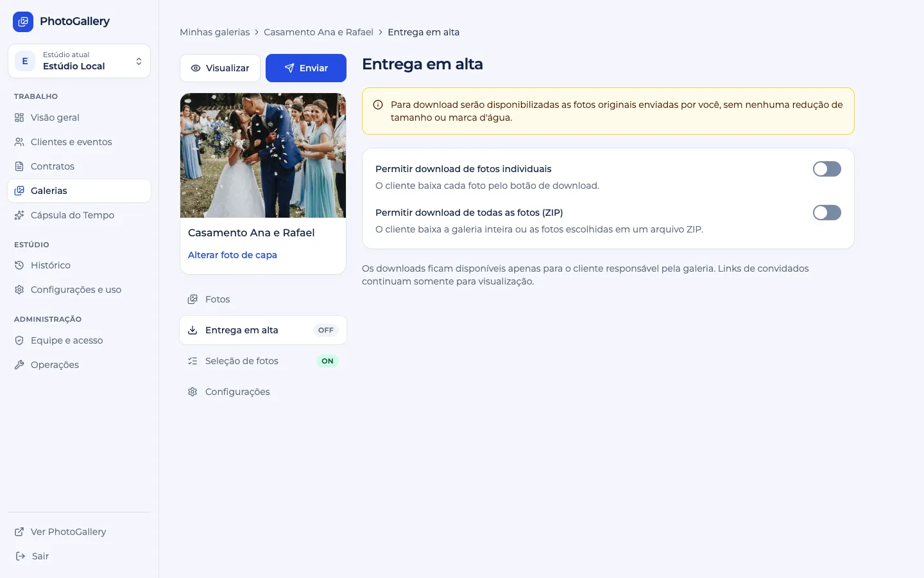Image resolution: width=924 pixels, height=578 pixels.
Task: Click the Cápsula do Tempo sparkle icon
Action: coord(19,215)
